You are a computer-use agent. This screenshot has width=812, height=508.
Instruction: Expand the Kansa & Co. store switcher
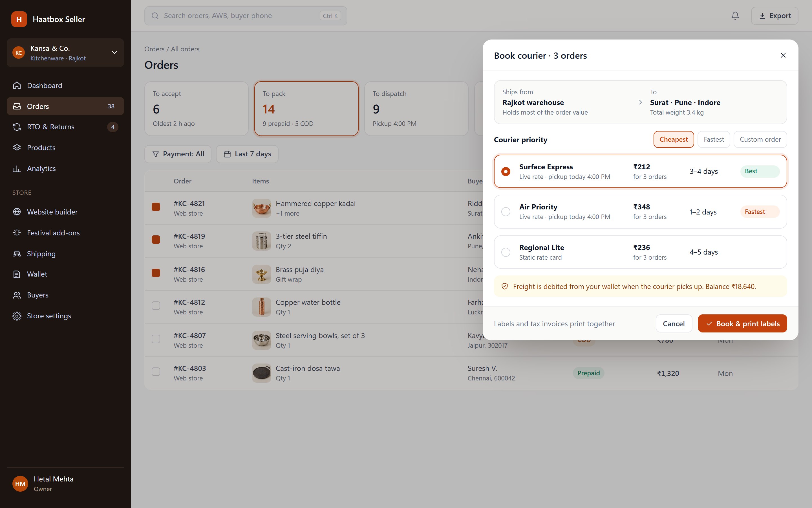click(65, 53)
